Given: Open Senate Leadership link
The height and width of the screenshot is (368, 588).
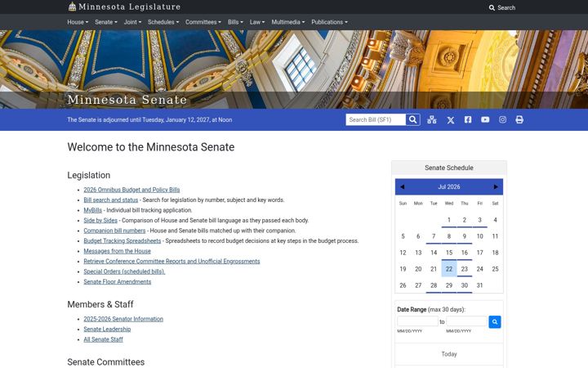Looking at the screenshot, I should pos(107,329).
